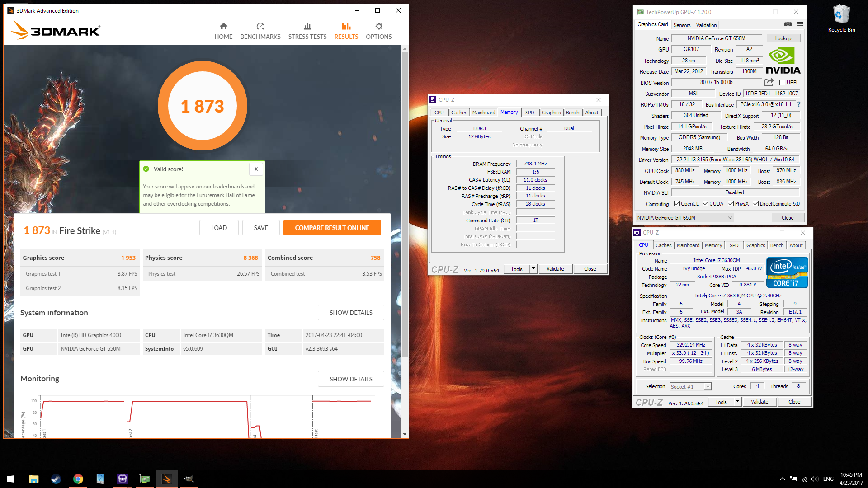Dismiss the Valid score notification with X
Image resolution: width=868 pixels, height=488 pixels.
[256, 169]
